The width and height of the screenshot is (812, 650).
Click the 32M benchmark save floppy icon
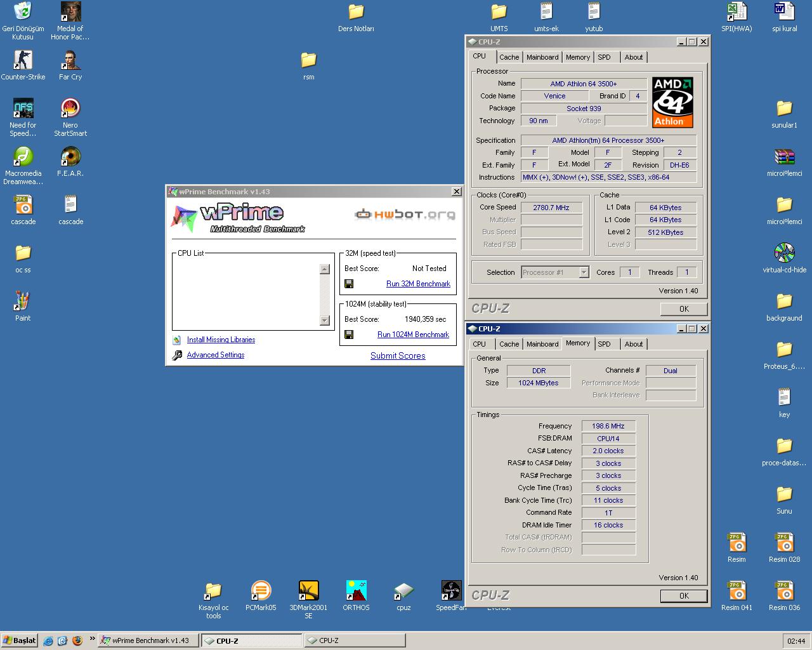[x=349, y=284]
